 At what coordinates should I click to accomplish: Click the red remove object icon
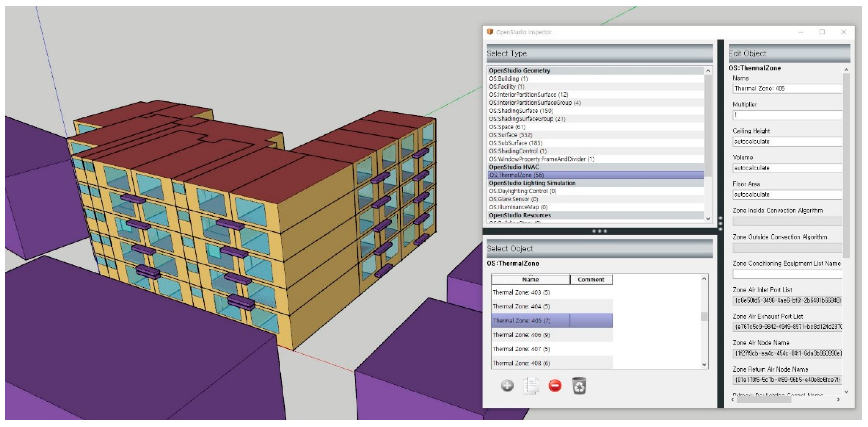pos(555,386)
